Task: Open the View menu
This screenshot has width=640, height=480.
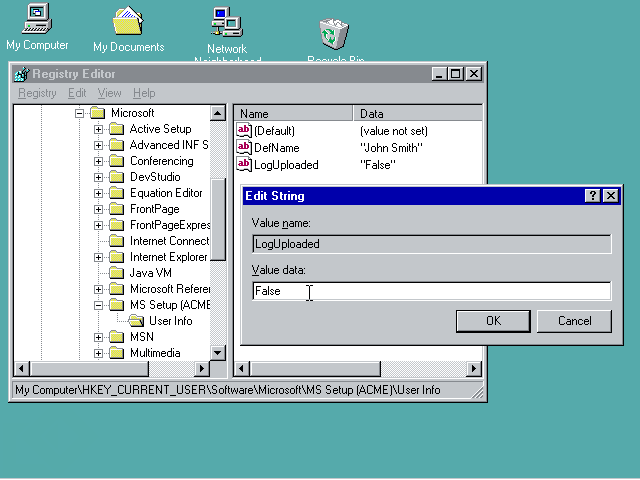Action: [109, 93]
